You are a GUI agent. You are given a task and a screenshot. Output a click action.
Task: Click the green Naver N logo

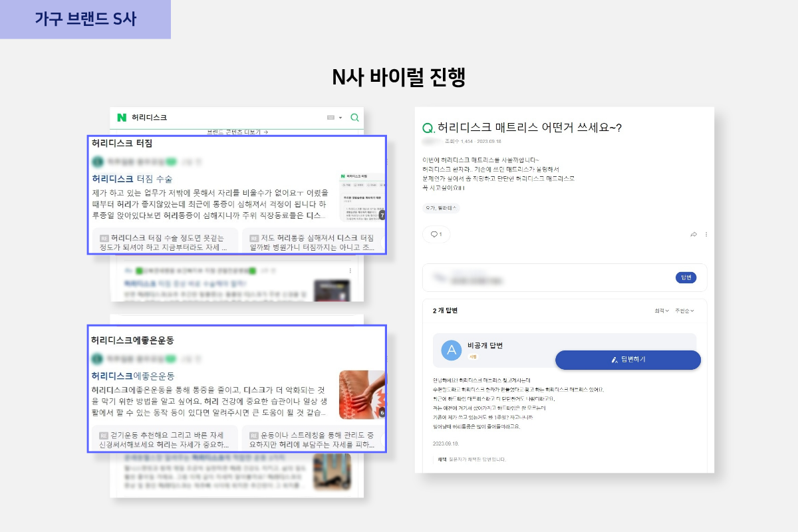[122, 118]
